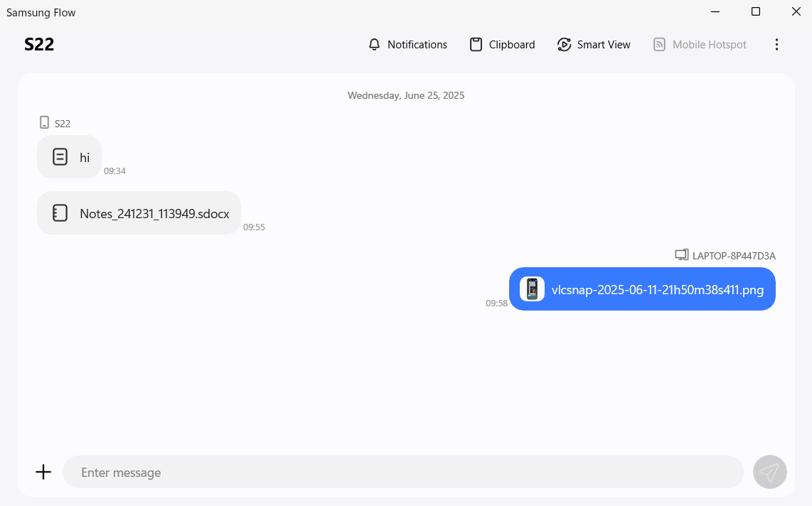Click the phone icon next to S22 label
The image size is (812, 506).
coord(43,122)
